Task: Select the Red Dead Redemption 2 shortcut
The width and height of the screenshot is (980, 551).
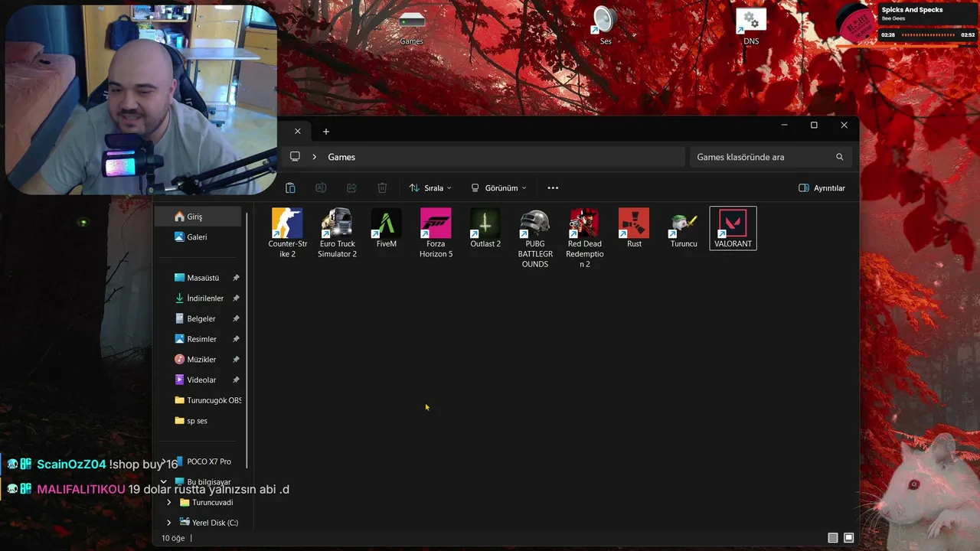Action: tap(585, 238)
